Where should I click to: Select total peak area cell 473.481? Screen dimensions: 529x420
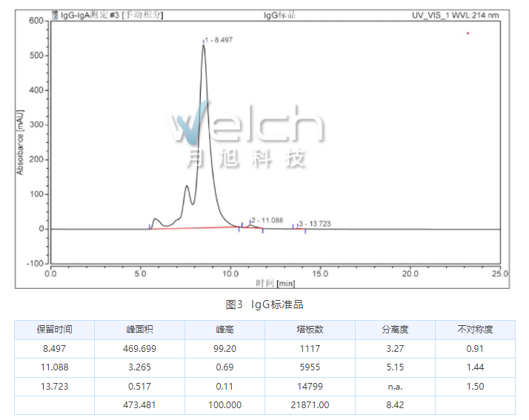click(140, 405)
